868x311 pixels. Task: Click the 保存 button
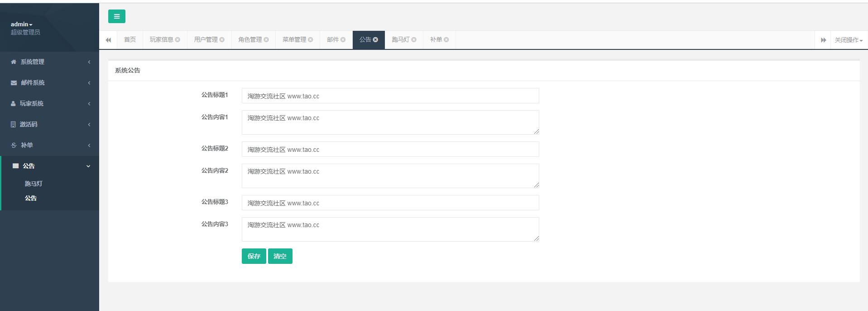[254, 256]
